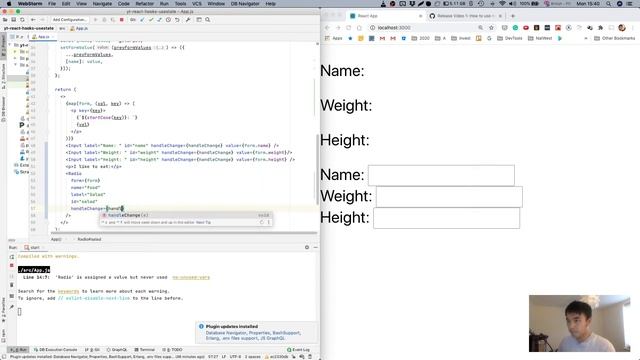
Task: Click red stop icon in Run panel
Action: [x=12, y=265]
